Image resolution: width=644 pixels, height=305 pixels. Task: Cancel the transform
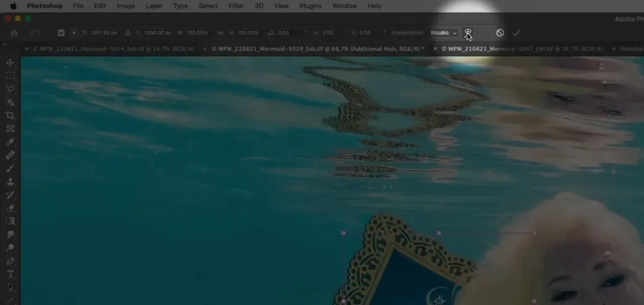pyautogui.click(x=500, y=33)
